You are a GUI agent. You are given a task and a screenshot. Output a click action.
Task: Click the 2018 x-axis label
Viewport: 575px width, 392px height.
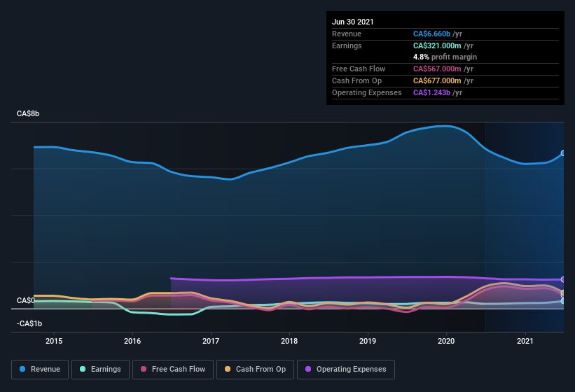point(289,341)
